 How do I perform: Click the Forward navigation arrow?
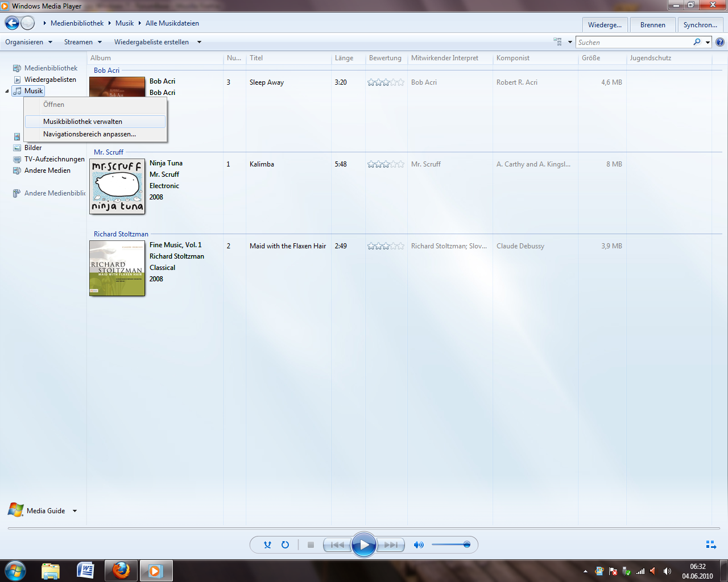point(28,23)
